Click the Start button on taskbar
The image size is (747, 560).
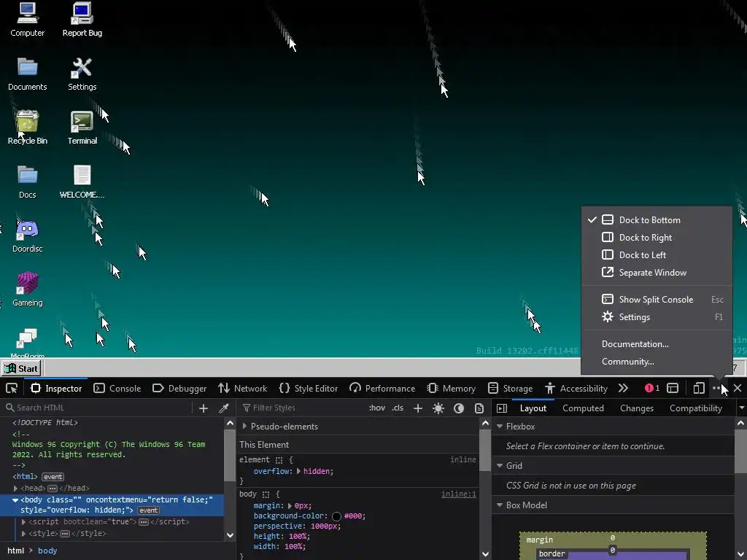[21, 368]
